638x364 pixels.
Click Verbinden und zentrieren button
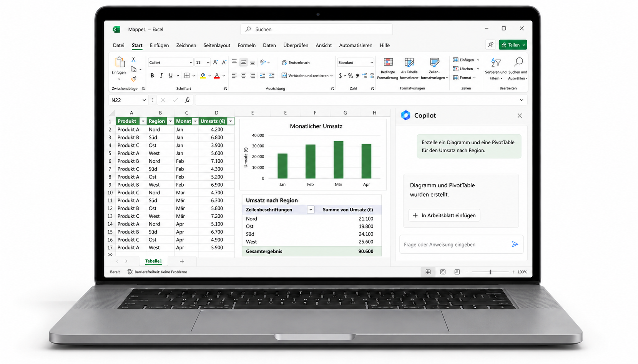[x=307, y=76]
